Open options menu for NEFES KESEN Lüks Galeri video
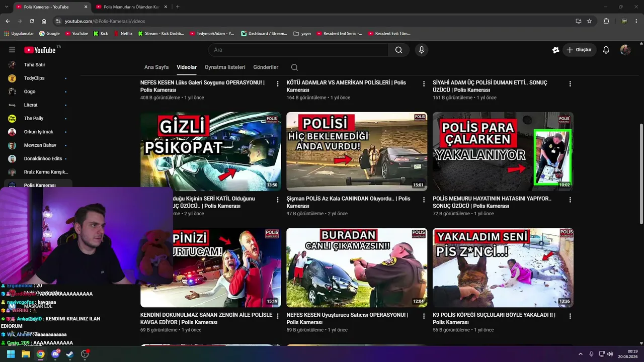Screen dimensions: 644x362 point(277,84)
